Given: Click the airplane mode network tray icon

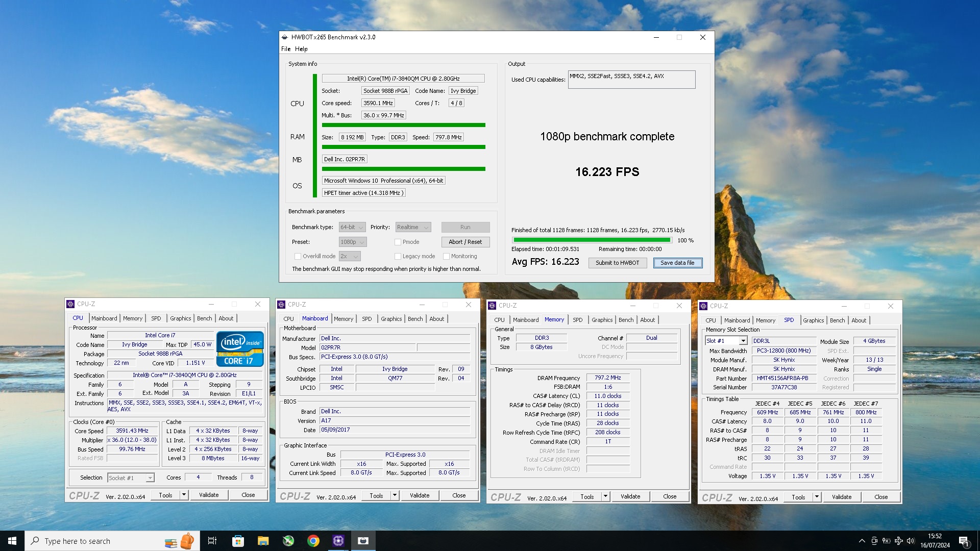Looking at the screenshot, I should tap(899, 541).
